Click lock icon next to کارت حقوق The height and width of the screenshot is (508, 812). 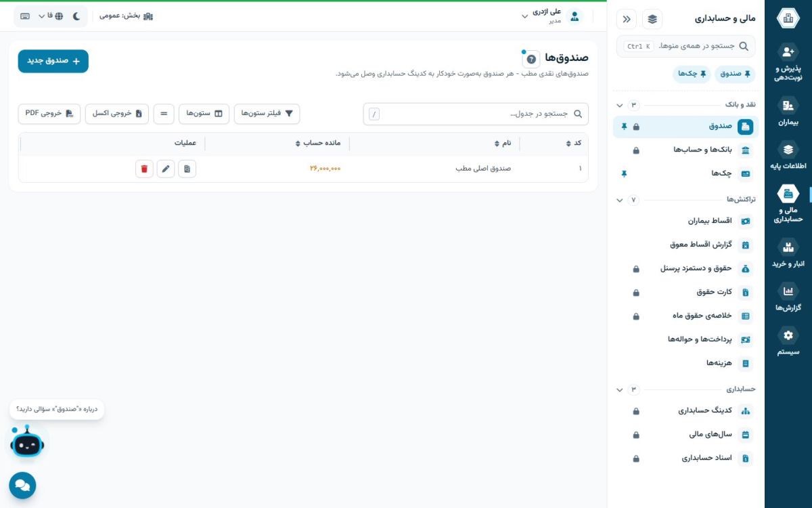click(636, 293)
